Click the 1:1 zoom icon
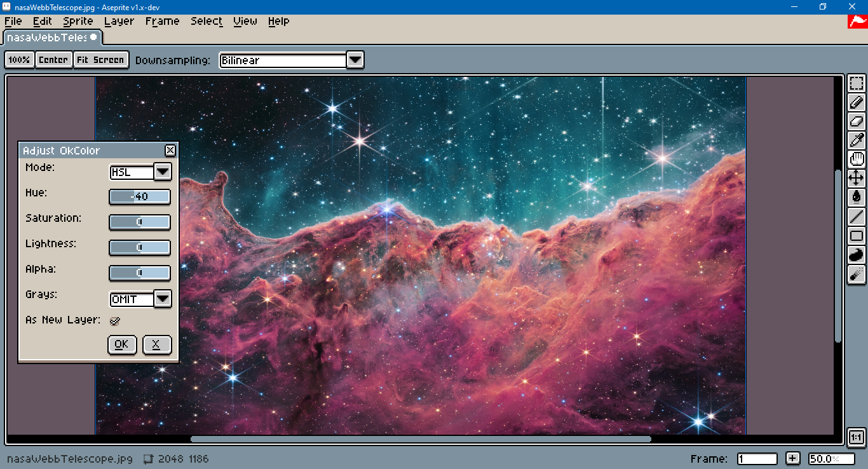This screenshot has width=868, height=469. pyautogui.click(x=856, y=437)
